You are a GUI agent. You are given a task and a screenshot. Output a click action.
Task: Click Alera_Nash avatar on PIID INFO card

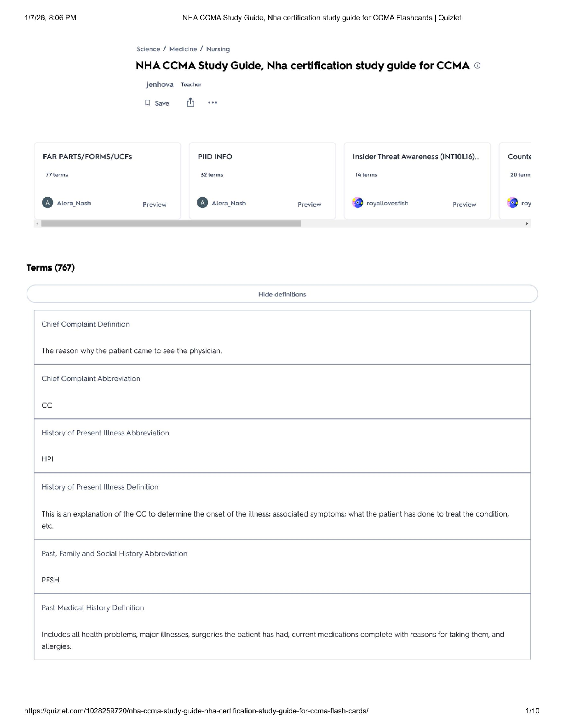pyautogui.click(x=202, y=203)
